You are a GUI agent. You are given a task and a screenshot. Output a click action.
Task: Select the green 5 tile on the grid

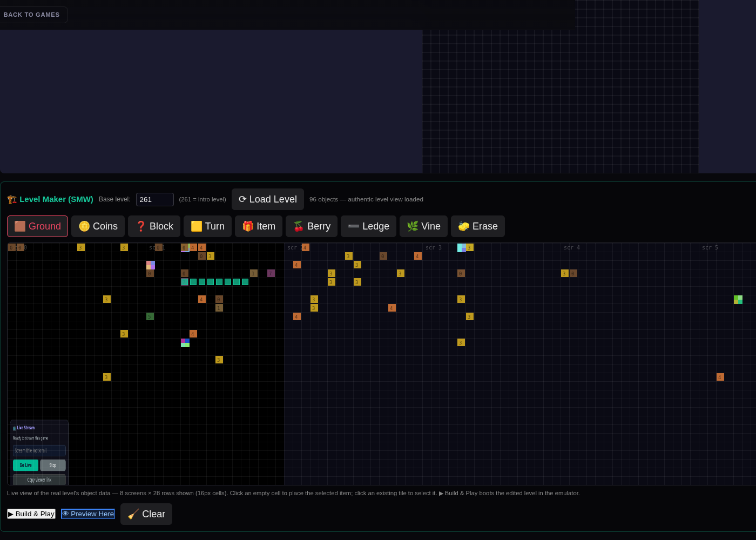[150, 316]
